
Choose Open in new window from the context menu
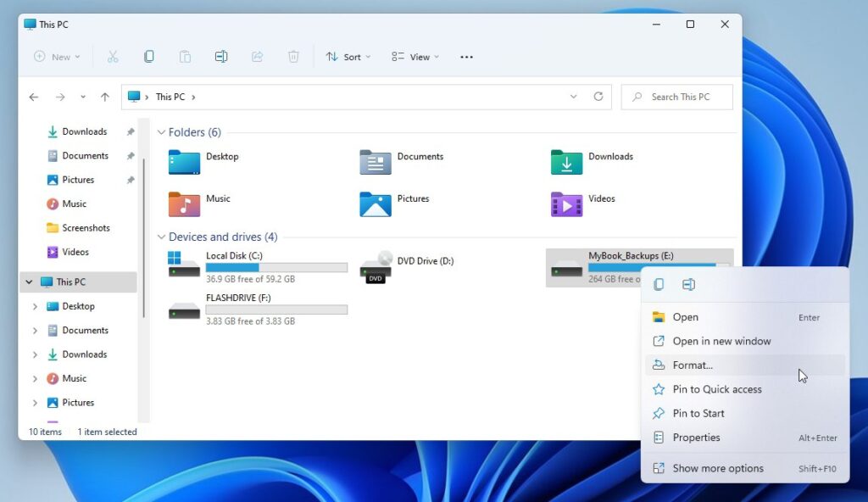point(722,341)
